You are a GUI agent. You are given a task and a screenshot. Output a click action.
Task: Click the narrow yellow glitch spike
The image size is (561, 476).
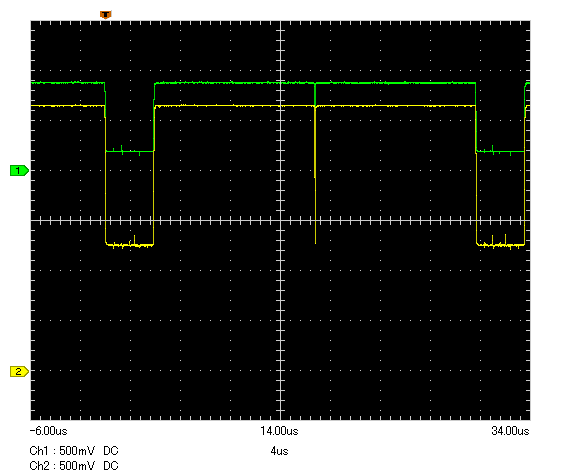tap(315, 175)
